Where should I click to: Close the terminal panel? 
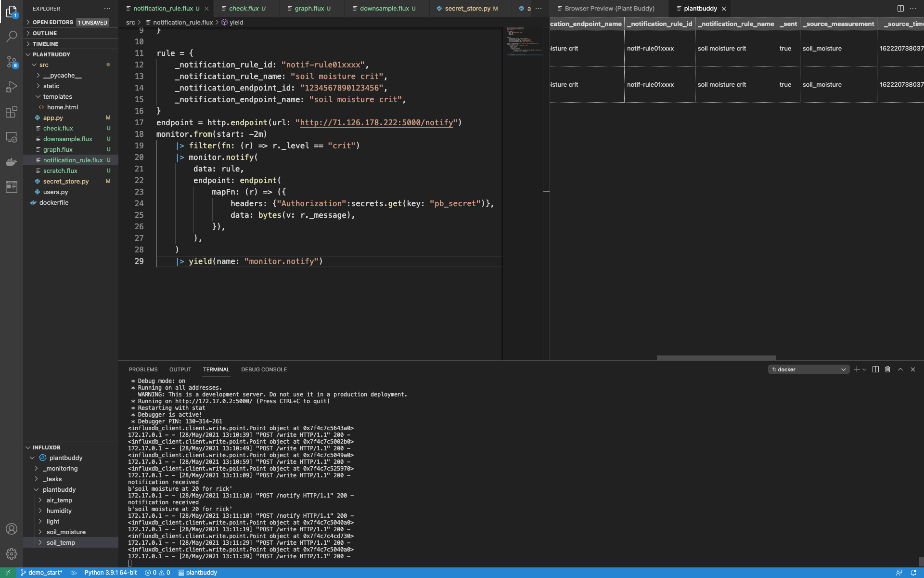point(913,369)
